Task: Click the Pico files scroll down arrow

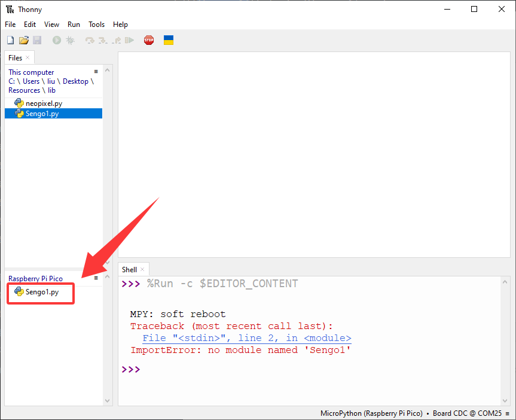Action: click(107, 401)
